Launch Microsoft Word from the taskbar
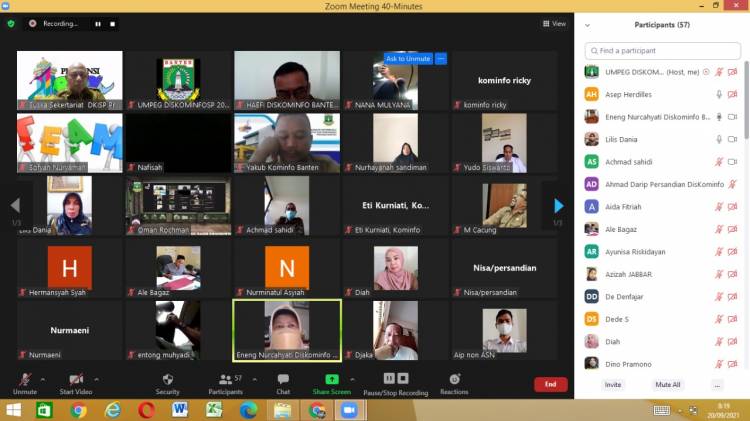Screen dimensions: 750x421 pos(180,410)
